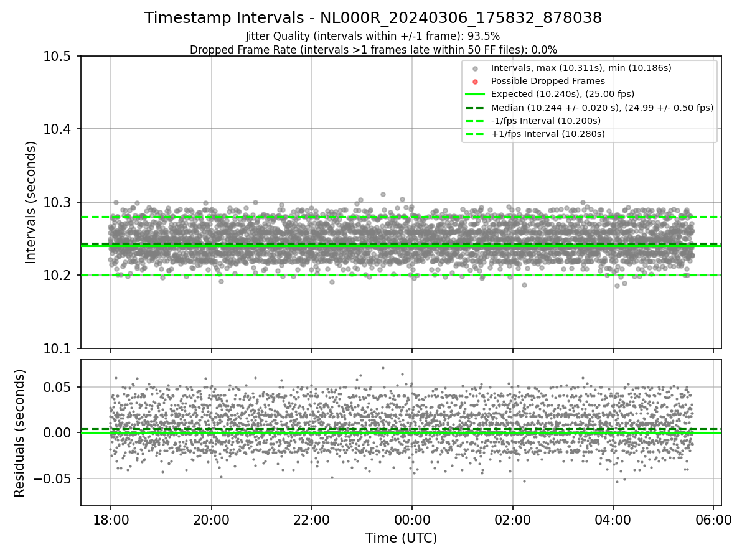The image size is (747, 560).
Task: Click the highest interval point above 10.3
Action: (383, 194)
